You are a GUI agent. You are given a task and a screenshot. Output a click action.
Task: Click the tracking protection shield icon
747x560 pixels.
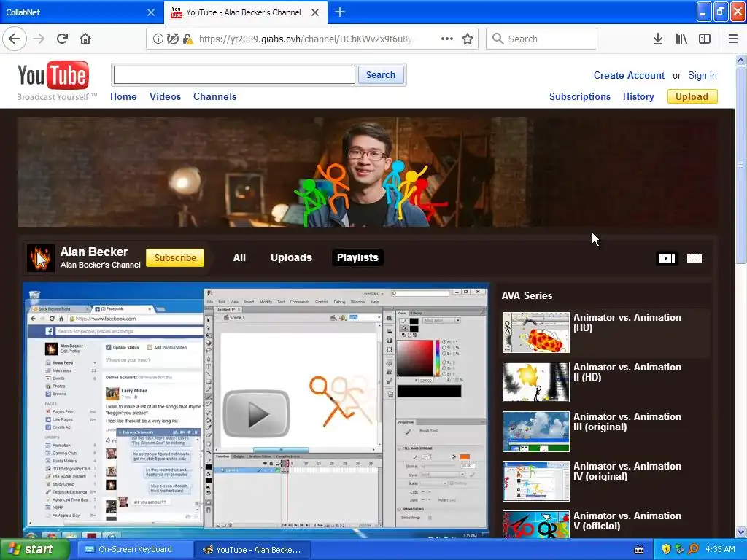click(172, 39)
